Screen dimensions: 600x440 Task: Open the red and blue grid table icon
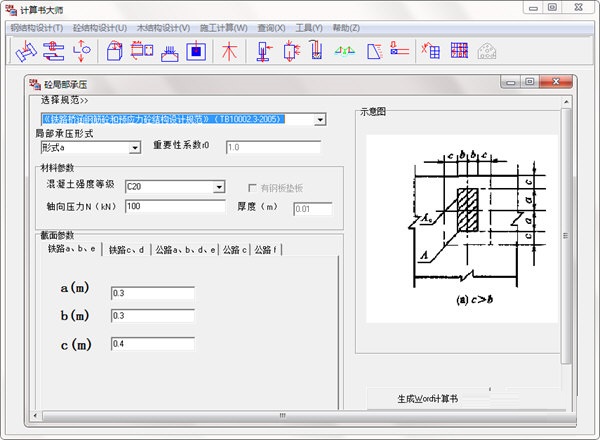click(459, 50)
